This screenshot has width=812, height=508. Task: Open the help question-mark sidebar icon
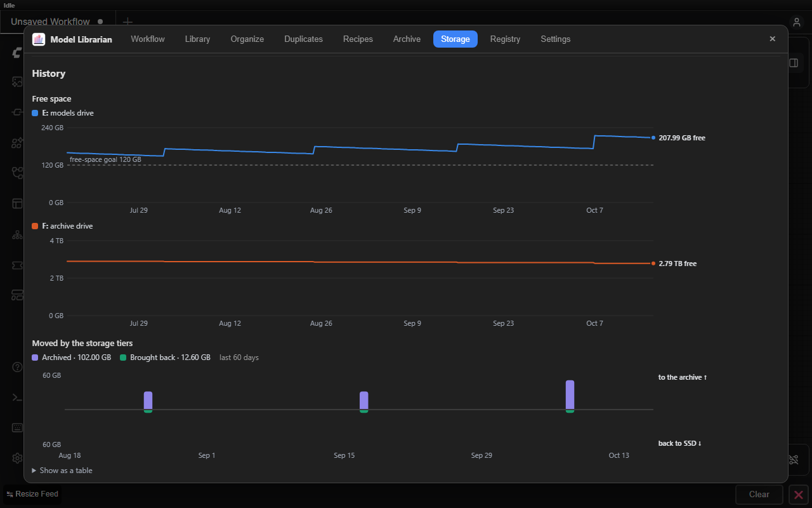click(x=17, y=366)
